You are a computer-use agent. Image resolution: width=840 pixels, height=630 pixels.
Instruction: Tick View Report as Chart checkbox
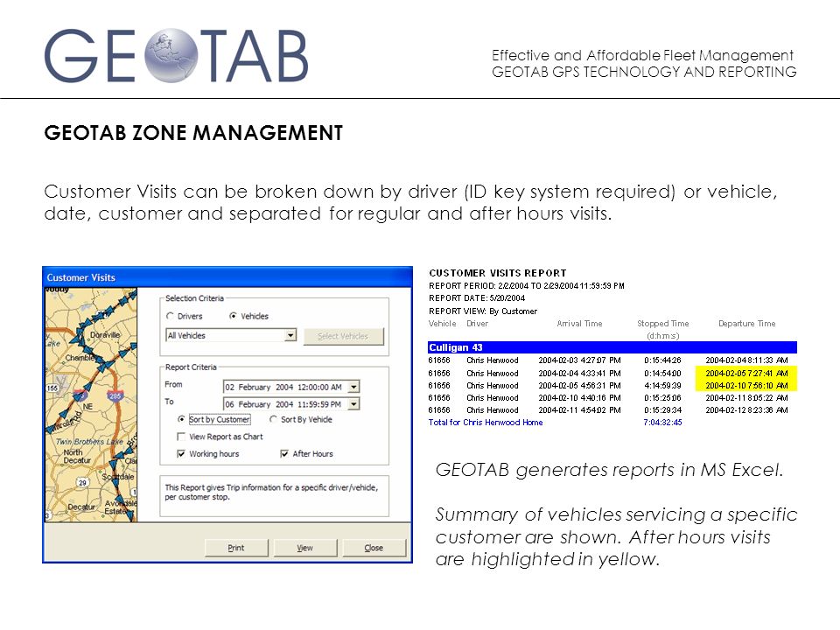point(181,437)
